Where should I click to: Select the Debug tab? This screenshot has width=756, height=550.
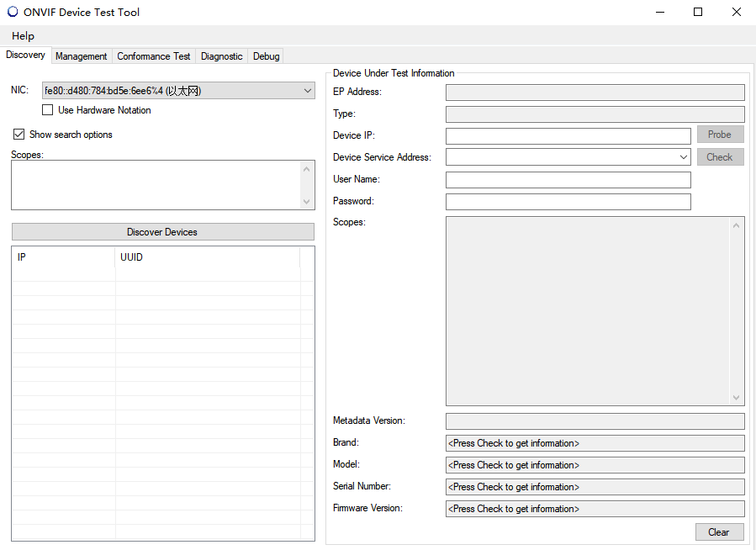point(267,56)
